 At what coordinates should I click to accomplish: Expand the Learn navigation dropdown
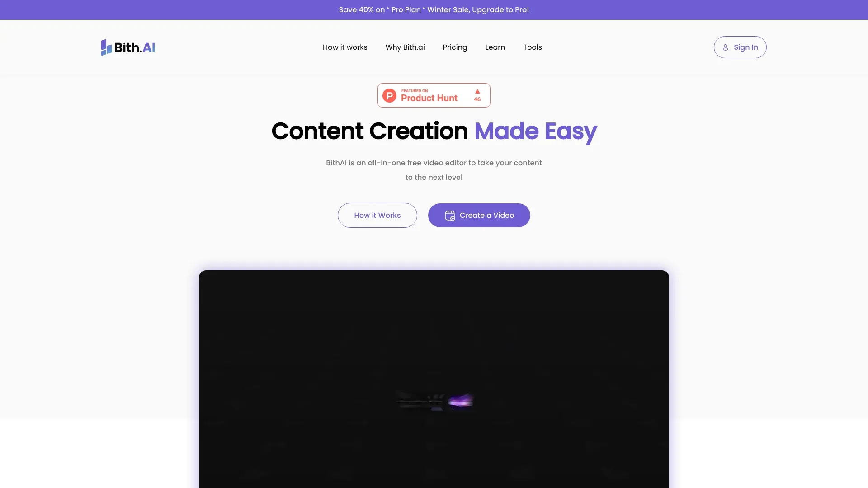(495, 47)
